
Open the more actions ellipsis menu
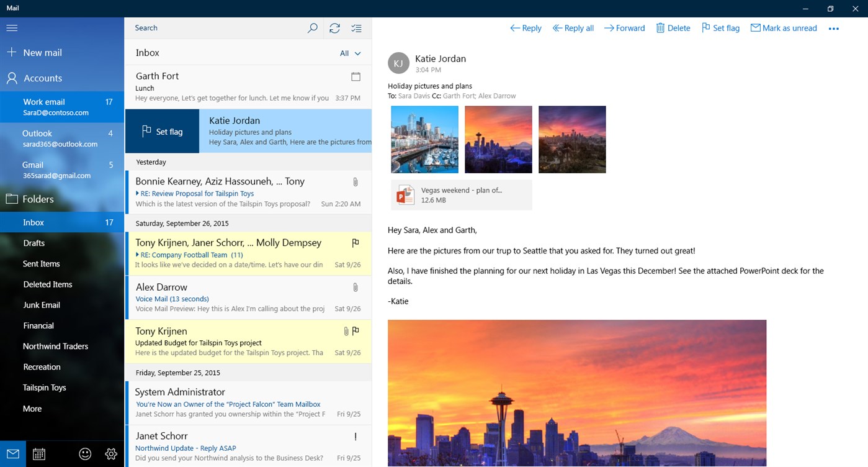(834, 28)
